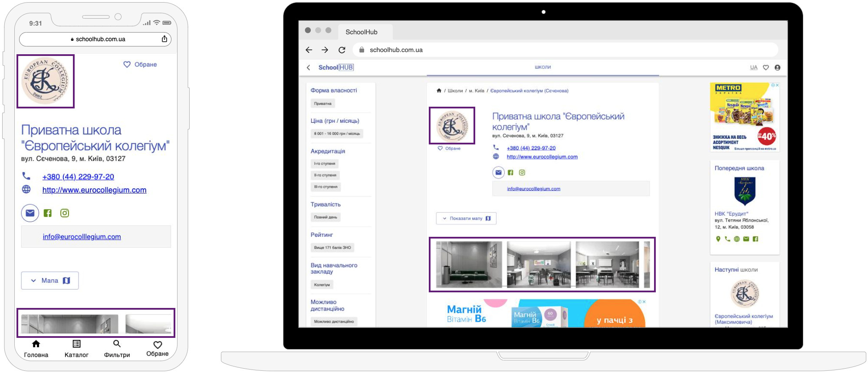Viewport: 868px width, 373px height.
Task: Select the Приватна filter chip
Action: tap(322, 104)
